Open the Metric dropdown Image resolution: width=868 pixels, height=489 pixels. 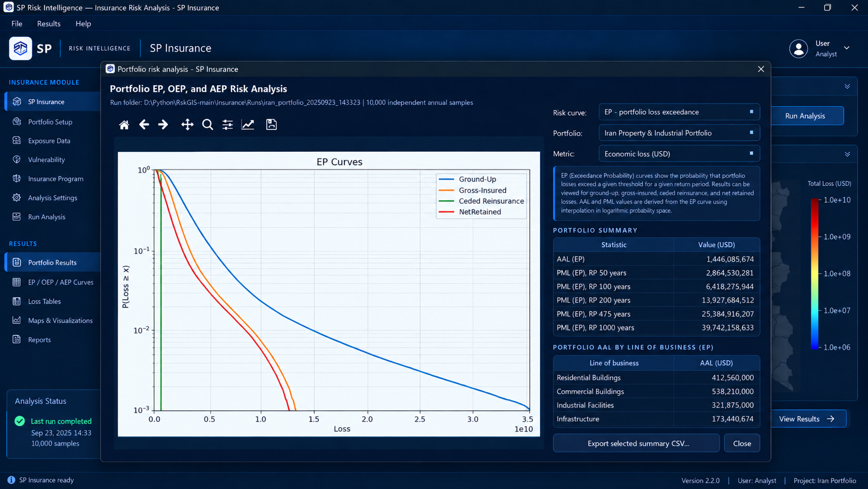tap(679, 154)
